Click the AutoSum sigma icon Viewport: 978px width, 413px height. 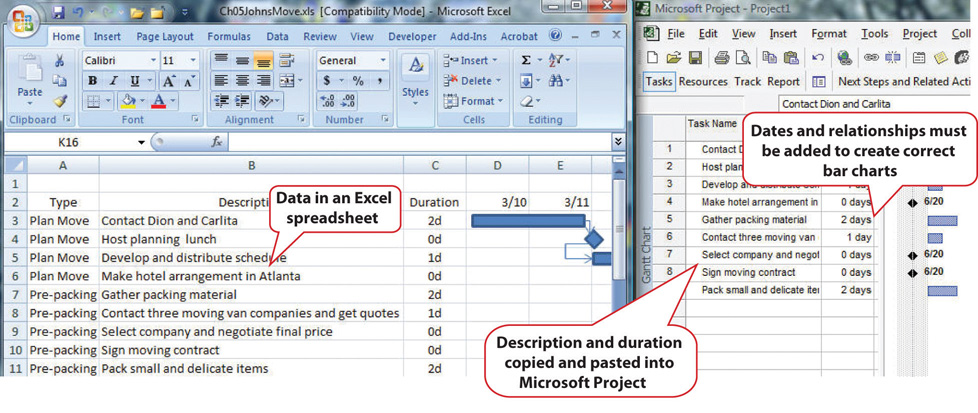(x=526, y=61)
